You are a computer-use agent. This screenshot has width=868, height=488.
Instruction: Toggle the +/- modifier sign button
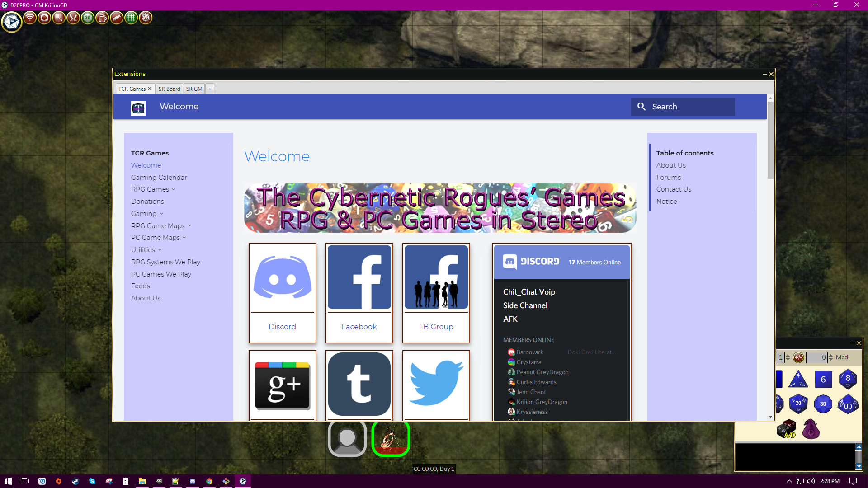click(798, 357)
